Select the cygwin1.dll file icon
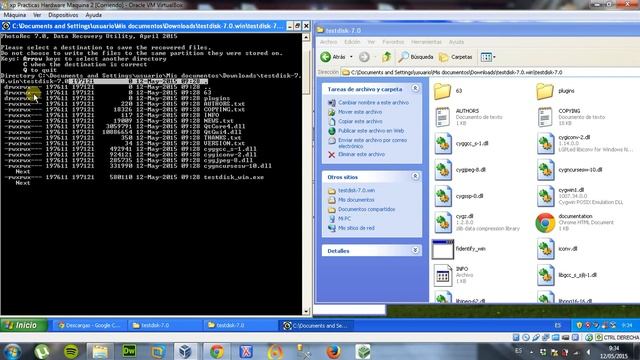The image size is (640, 360). click(x=545, y=196)
